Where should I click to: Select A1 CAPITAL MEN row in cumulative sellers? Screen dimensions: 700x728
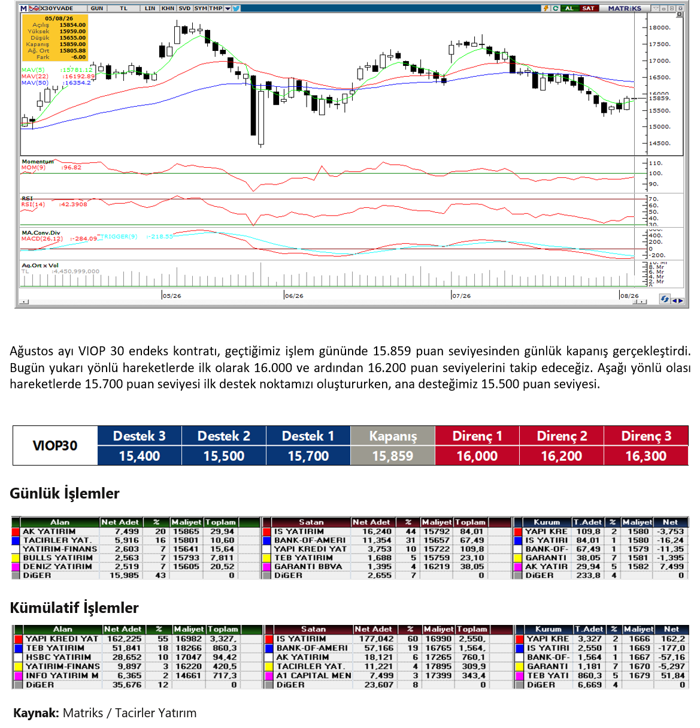(389, 675)
